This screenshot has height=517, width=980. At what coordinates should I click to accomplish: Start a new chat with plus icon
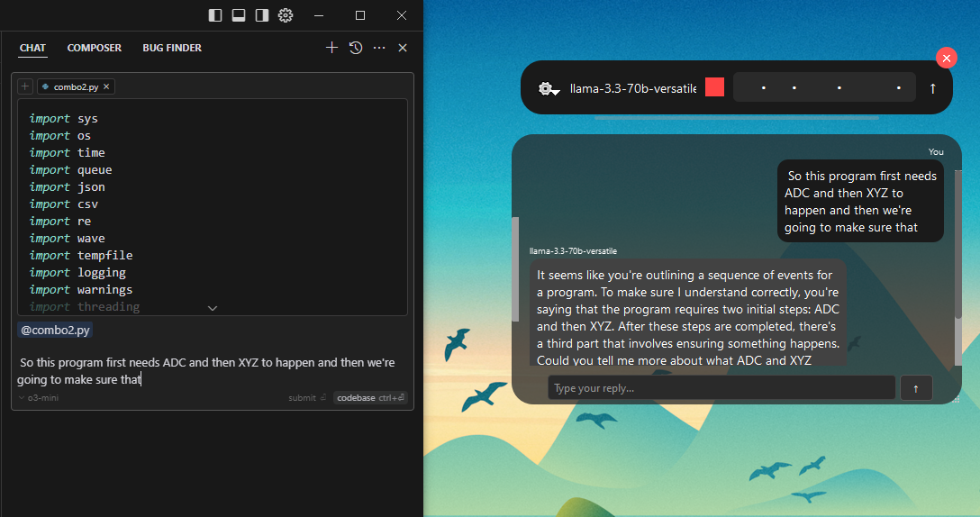pos(331,48)
